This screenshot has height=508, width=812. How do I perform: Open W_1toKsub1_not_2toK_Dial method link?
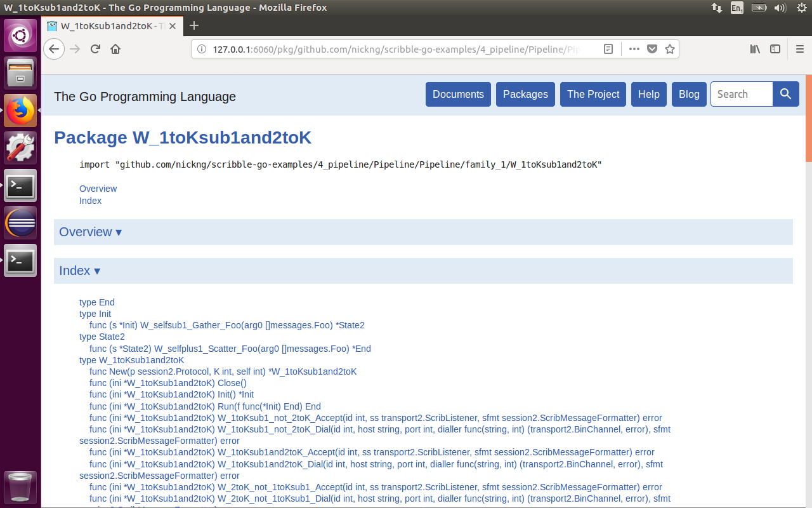[375, 435]
